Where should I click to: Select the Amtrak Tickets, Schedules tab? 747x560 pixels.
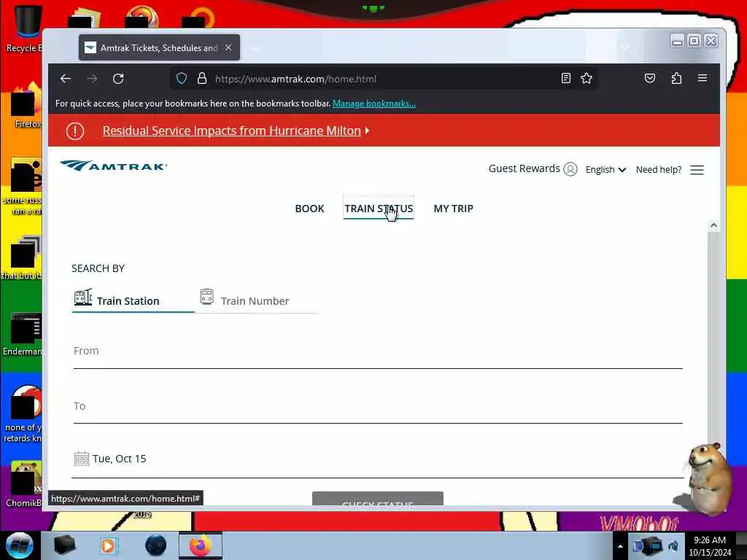[x=159, y=47]
